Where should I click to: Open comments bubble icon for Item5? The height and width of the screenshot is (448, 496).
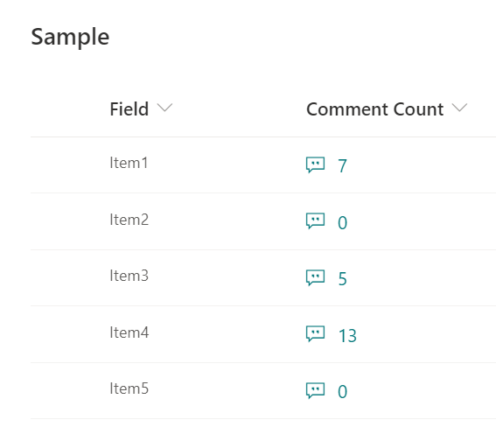tap(315, 391)
